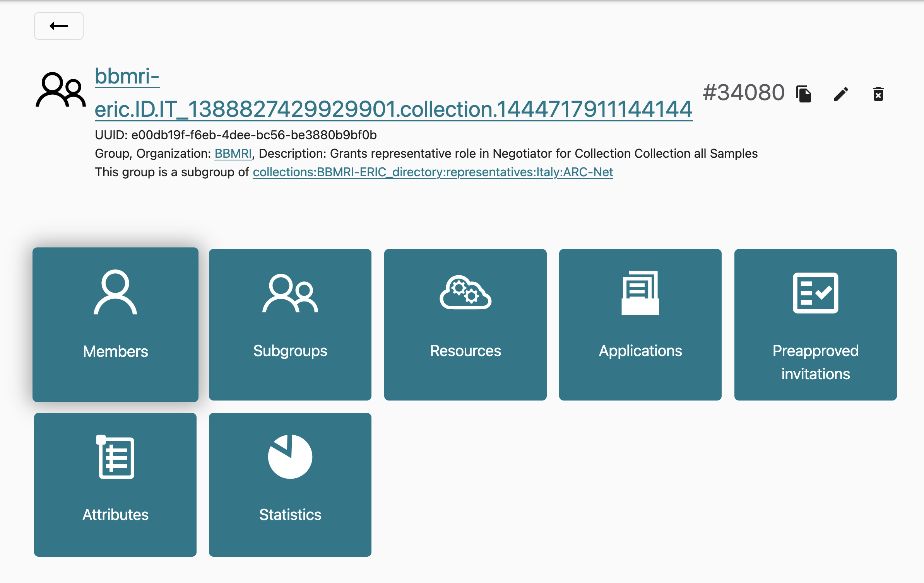This screenshot has height=583, width=924.
Task: Open the Preapproved invitations tile
Action: click(816, 325)
